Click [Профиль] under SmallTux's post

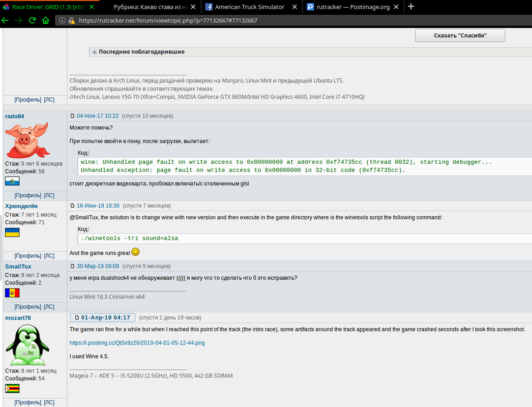[28, 307]
